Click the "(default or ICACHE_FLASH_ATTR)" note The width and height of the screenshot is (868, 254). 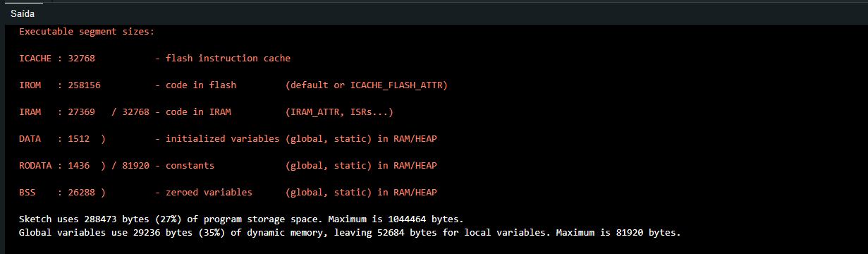pos(367,85)
